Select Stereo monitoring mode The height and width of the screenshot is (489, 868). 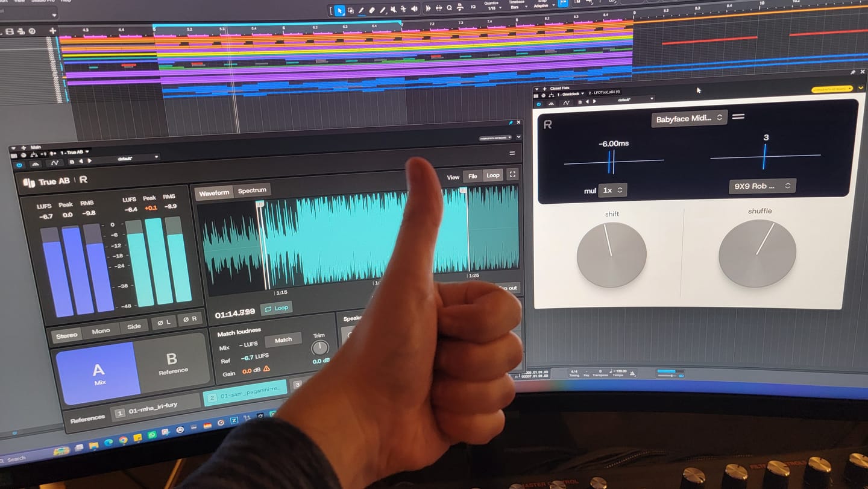pos(67,335)
